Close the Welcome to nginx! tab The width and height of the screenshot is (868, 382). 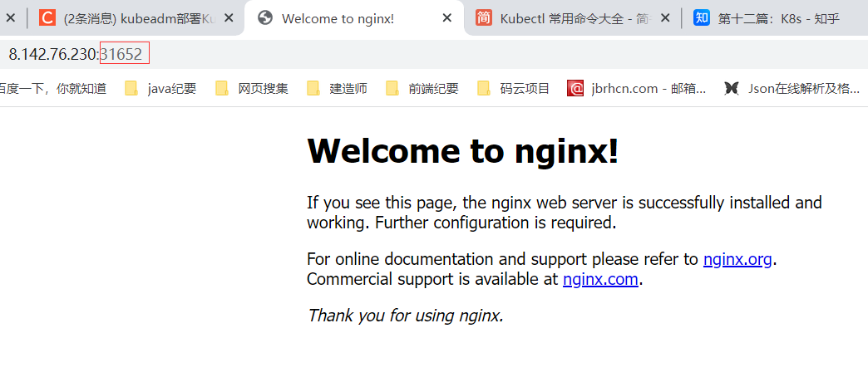[446, 18]
